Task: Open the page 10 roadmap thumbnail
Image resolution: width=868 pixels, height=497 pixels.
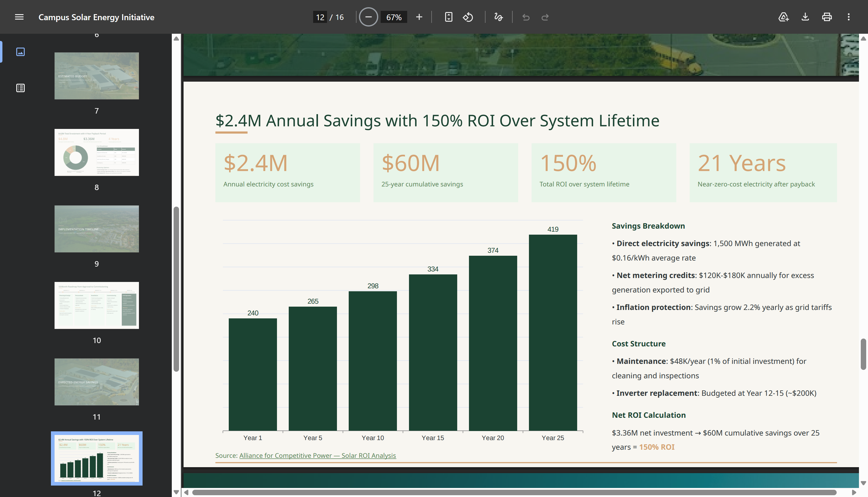Action: point(97,305)
